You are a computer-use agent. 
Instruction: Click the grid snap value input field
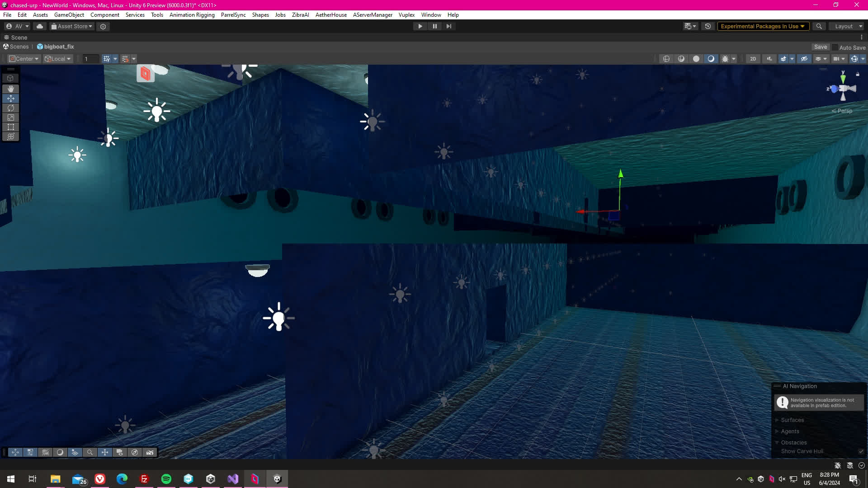tap(90, 59)
